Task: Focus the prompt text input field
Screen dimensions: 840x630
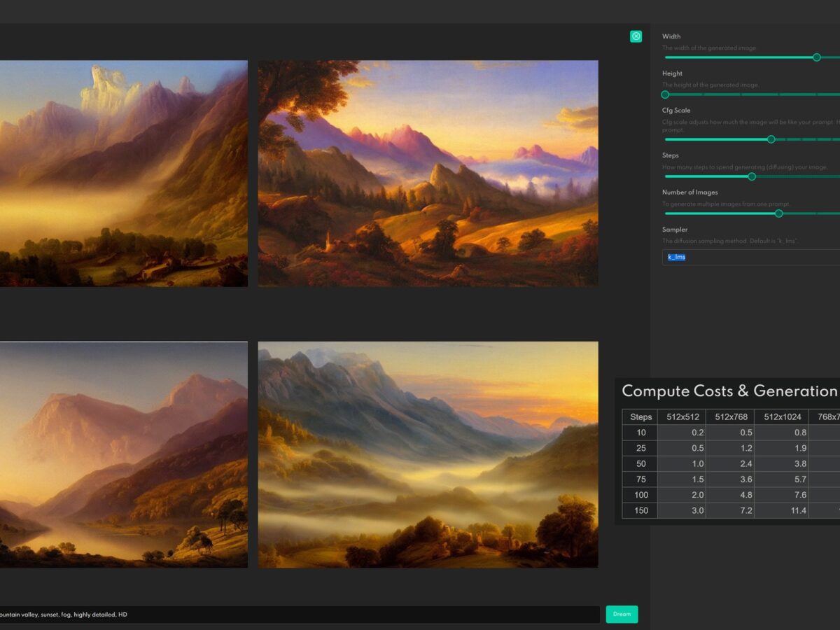Action: point(297,614)
